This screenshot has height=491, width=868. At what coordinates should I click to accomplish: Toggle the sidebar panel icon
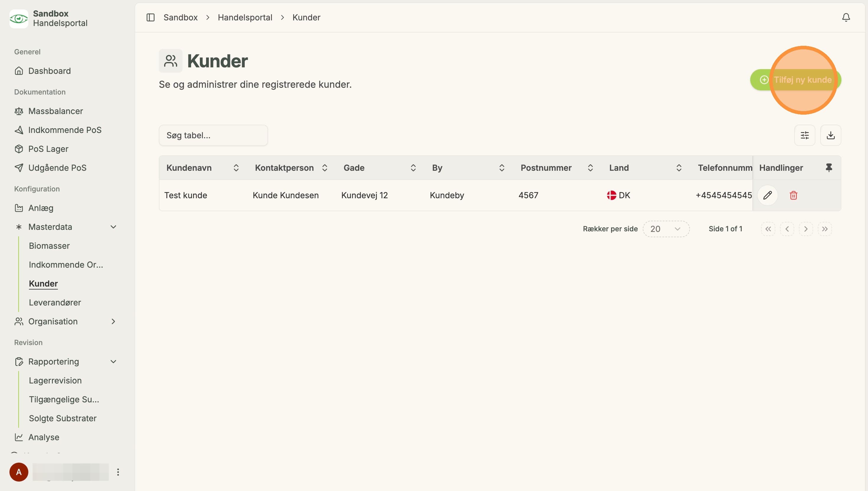pyautogui.click(x=150, y=17)
